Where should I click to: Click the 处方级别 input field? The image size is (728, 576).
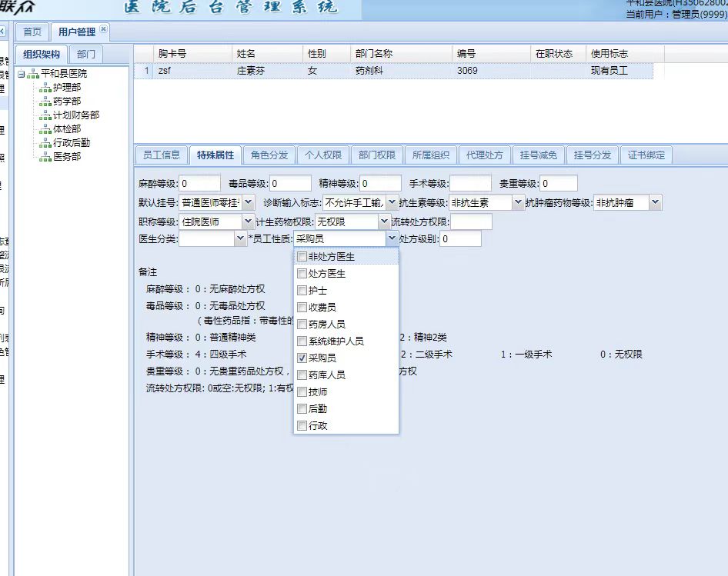[460, 238]
